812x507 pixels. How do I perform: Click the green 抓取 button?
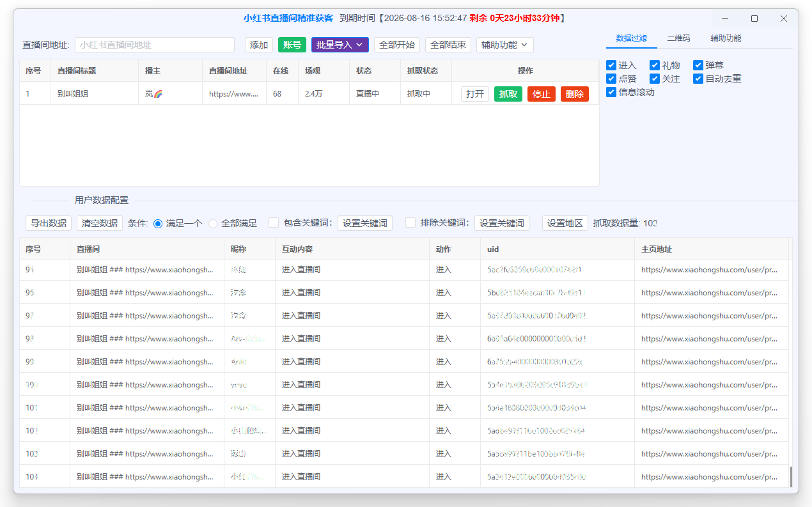[508, 94]
